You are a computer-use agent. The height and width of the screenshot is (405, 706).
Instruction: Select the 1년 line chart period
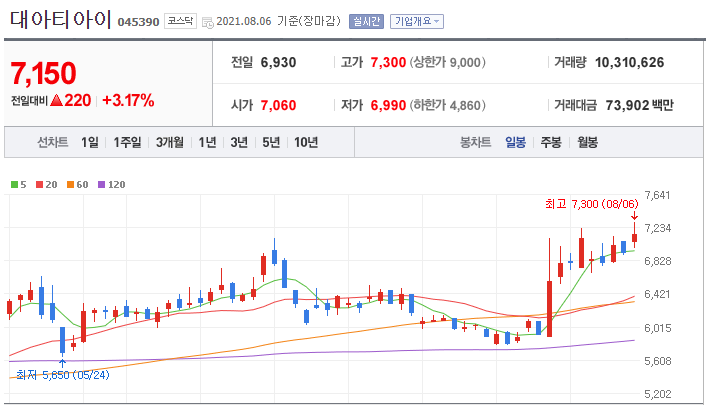[208, 142]
